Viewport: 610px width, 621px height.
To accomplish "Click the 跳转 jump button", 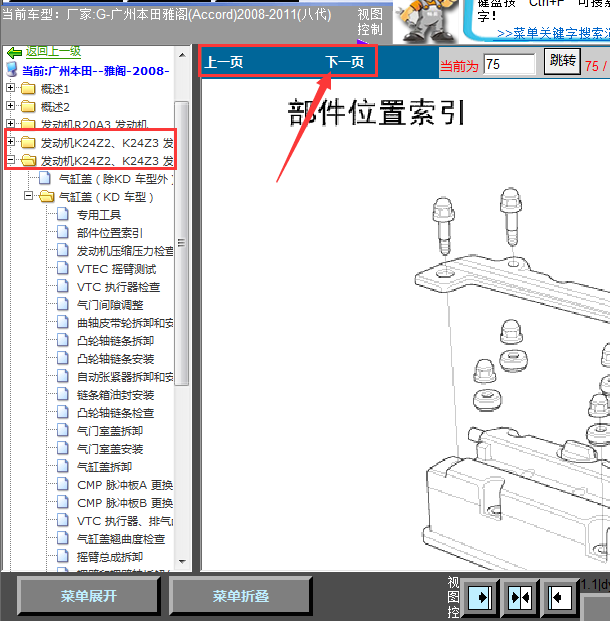I will [562, 61].
